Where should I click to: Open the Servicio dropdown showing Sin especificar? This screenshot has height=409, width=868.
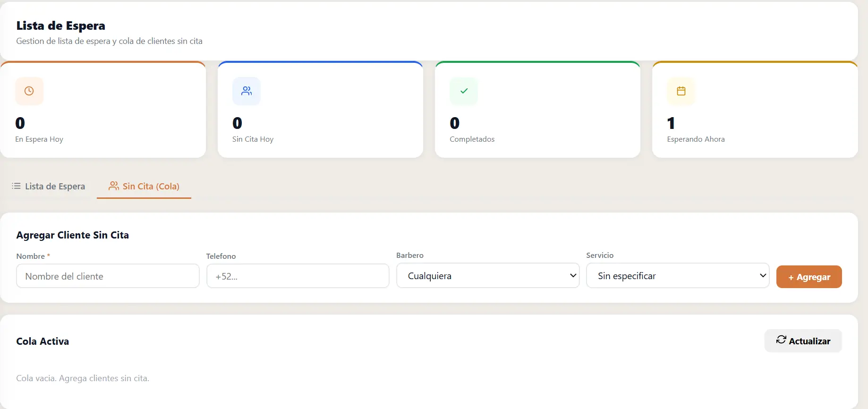[678, 276]
